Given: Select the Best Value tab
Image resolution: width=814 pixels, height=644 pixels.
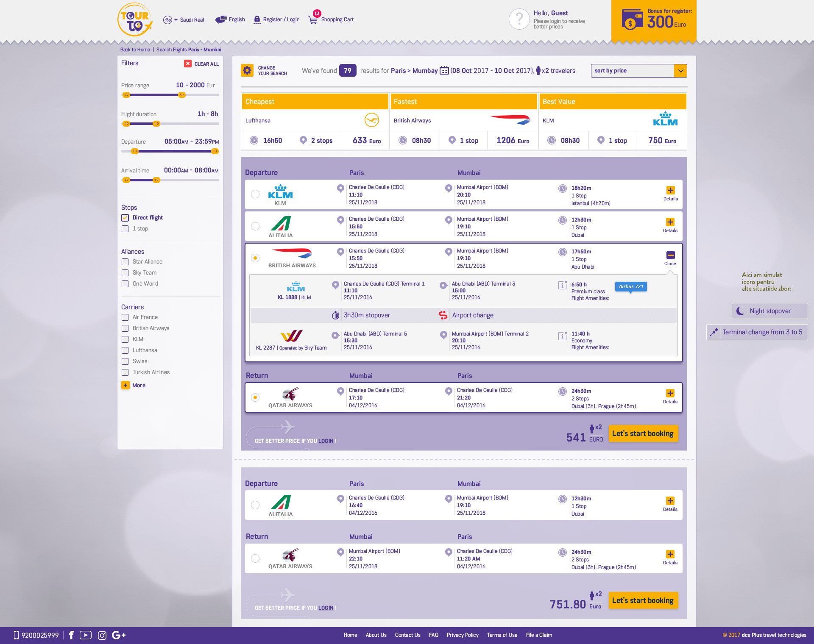Looking at the screenshot, I should pos(613,102).
